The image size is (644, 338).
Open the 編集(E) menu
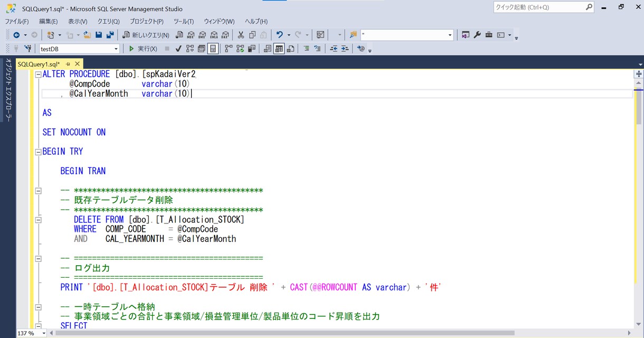point(49,21)
